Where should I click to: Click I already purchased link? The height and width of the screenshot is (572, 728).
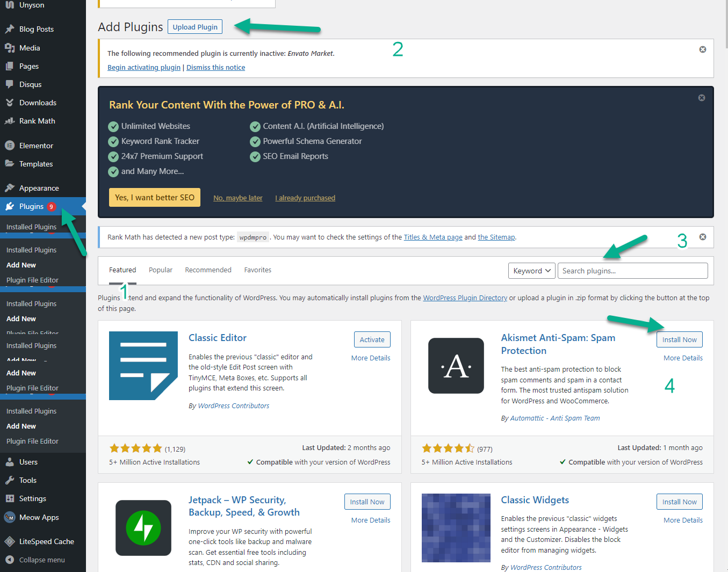(305, 198)
